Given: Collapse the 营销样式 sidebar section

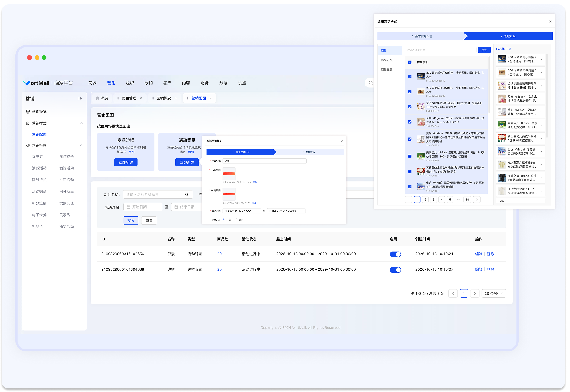Looking at the screenshot, I should pos(81,123).
